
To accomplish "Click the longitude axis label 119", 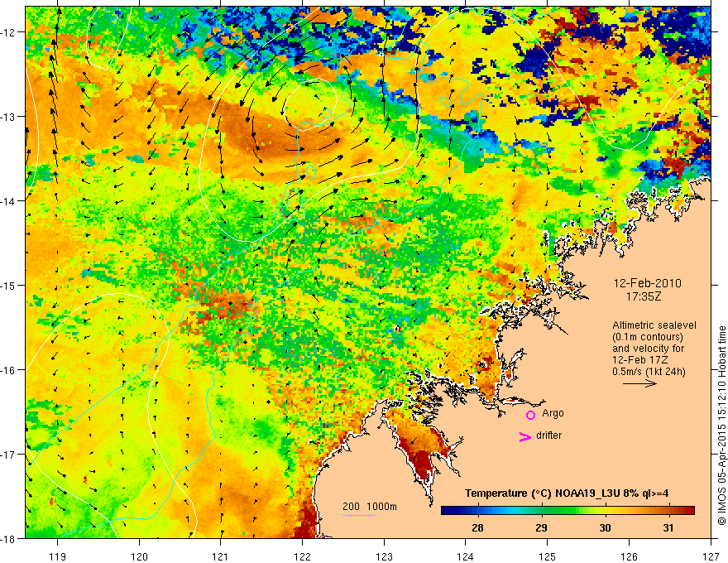I will (57, 556).
